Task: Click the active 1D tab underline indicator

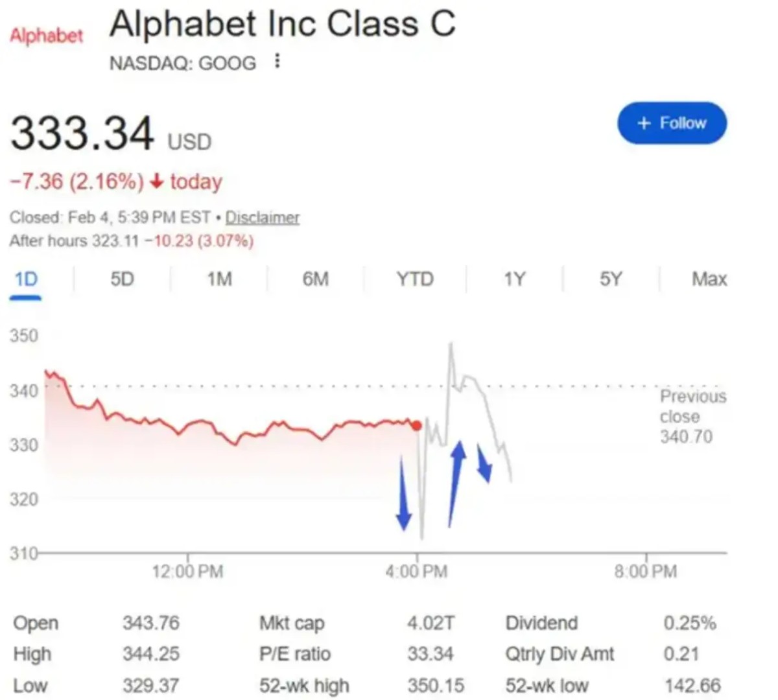Action: tap(25, 298)
